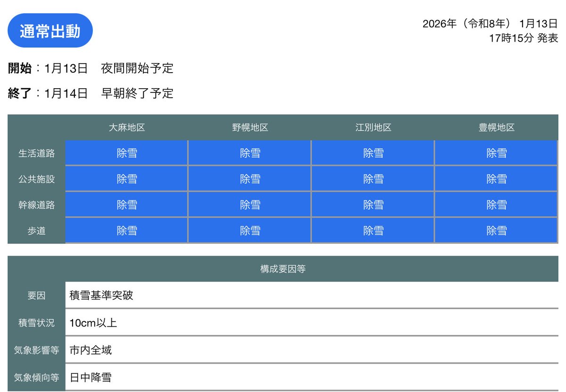Click 除雪 cell for 歩道 in 江別地区
566x392 pixels.
pyautogui.click(x=373, y=231)
